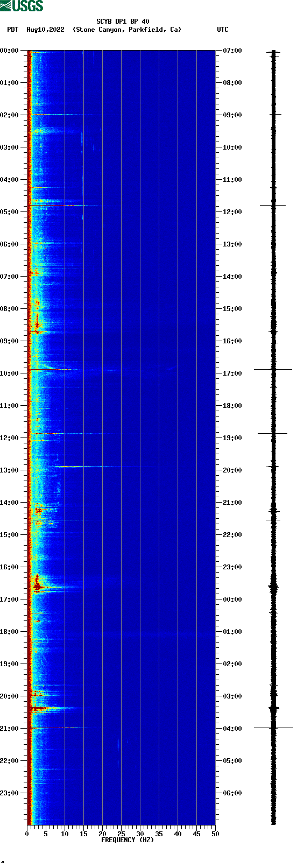Click the 18:00 PDT time label
This screenshot has height=868, width=297.
(10, 632)
